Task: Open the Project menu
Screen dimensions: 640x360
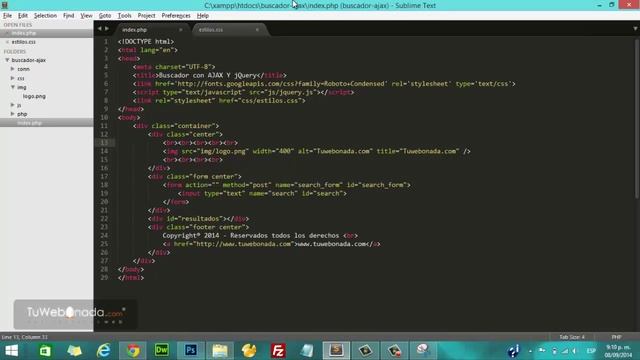Action: pos(146,16)
